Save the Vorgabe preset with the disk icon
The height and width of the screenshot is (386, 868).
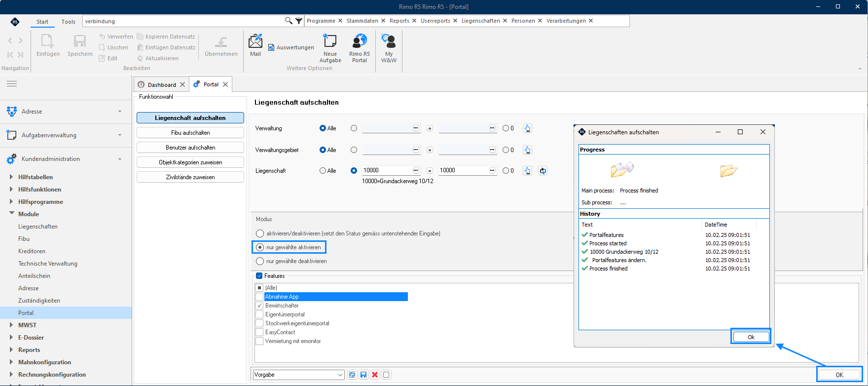[363, 375]
